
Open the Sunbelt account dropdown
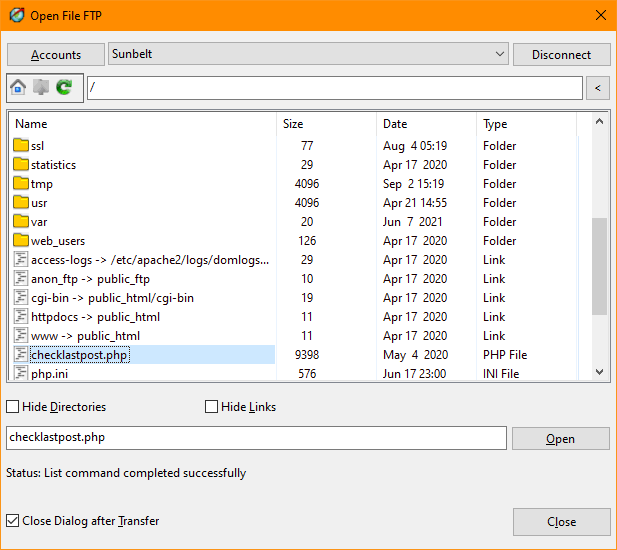[308, 54]
